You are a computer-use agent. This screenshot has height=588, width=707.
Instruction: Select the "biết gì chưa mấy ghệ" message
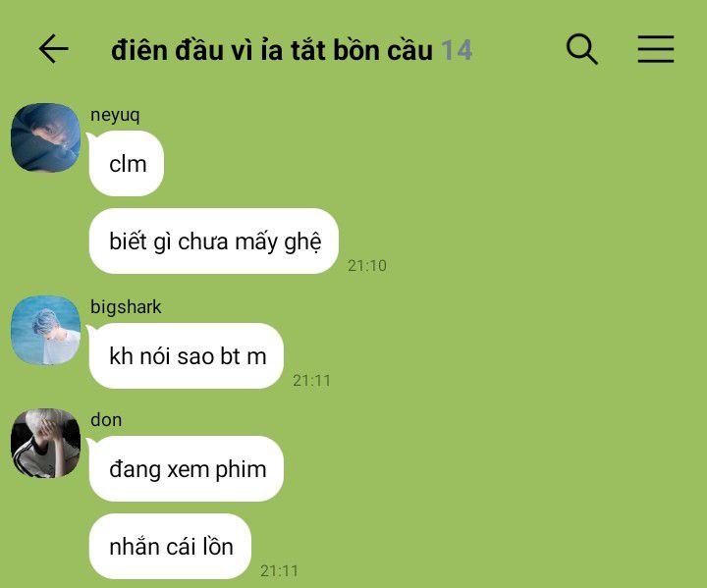[214, 241]
